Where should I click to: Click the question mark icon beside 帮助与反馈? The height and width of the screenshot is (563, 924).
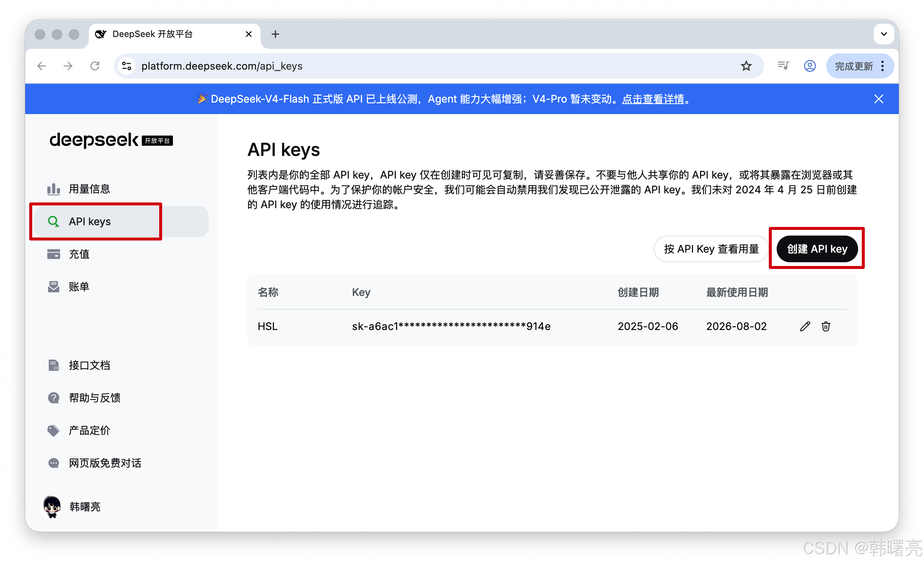(x=54, y=397)
